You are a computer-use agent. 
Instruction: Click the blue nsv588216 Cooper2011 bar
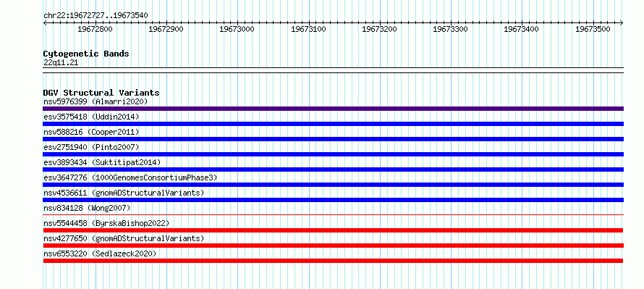point(333,139)
